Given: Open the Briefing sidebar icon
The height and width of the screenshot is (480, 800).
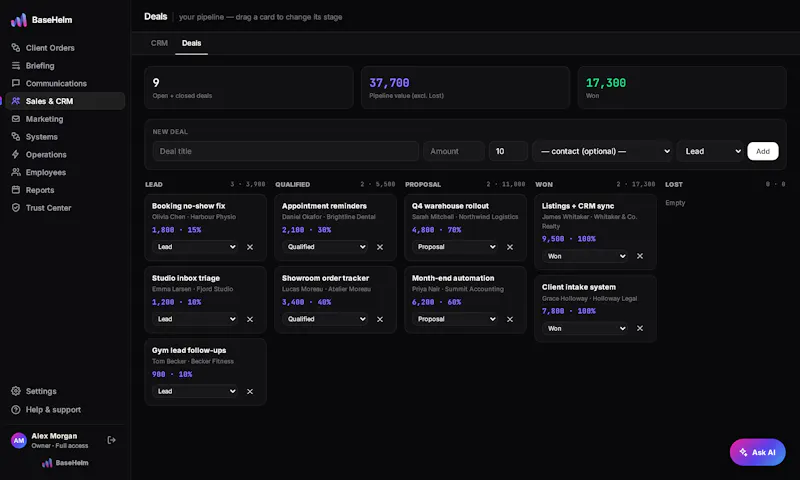Looking at the screenshot, I should click(x=16, y=65).
